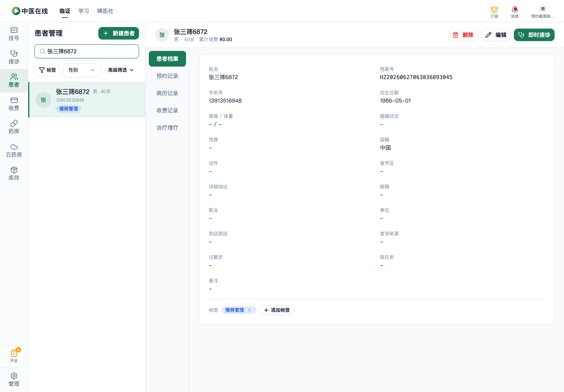Expand the 性别 gender dropdown
Image resolution: width=564 pixels, height=392 pixels.
[82, 70]
